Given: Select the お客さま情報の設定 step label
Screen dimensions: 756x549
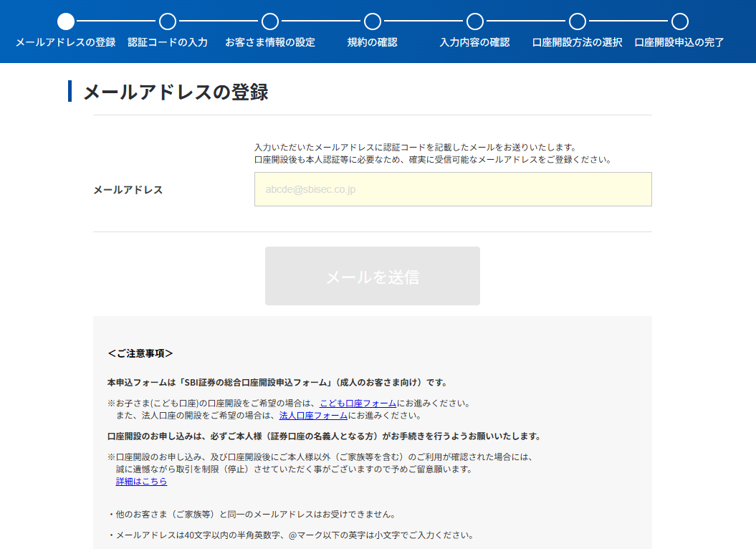Looking at the screenshot, I should 270,42.
